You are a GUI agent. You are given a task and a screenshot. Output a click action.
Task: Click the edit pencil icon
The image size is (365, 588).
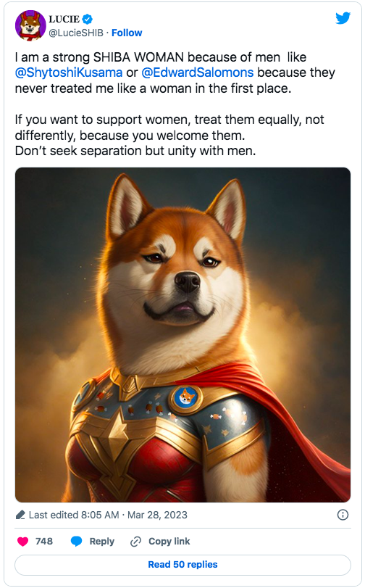point(20,515)
